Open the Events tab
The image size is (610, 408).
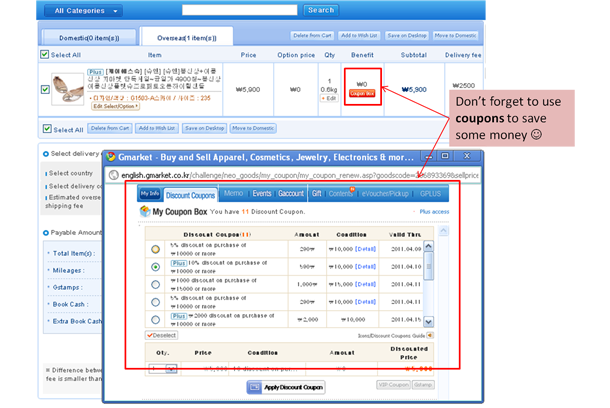pyautogui.click(x=262, y=193)
